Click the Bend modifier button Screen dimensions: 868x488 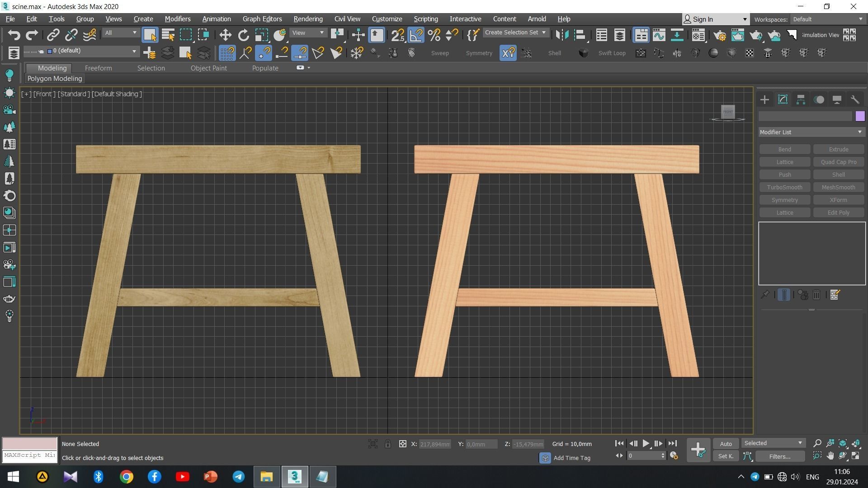pyautogui.click(x=784, y=150)
